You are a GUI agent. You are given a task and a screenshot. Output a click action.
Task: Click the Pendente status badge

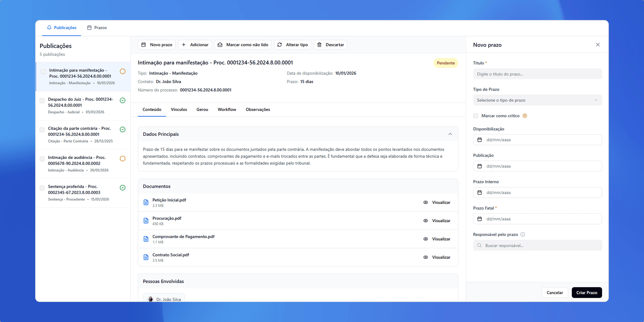[x=446, y=63]
